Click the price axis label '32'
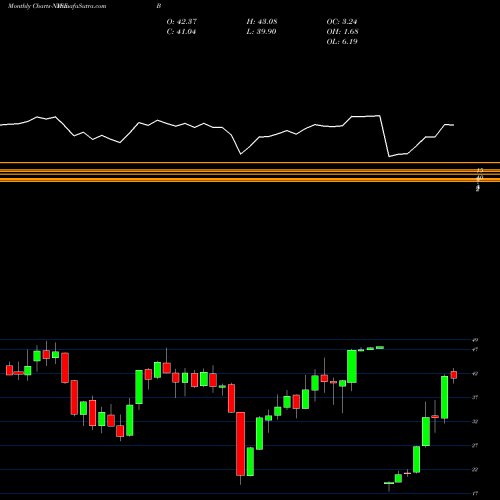Screen dimensions: 500x500 point(475,421)
